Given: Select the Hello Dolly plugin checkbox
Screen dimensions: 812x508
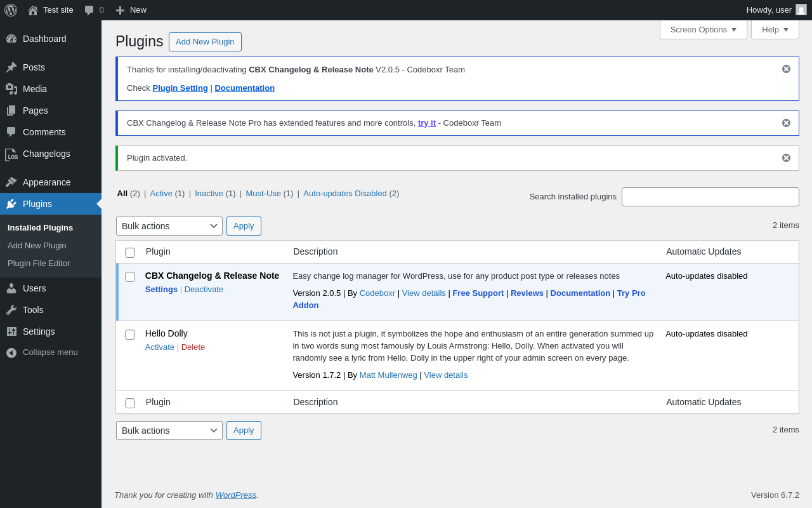Looking at the screenshot, I should pos(130,335).
